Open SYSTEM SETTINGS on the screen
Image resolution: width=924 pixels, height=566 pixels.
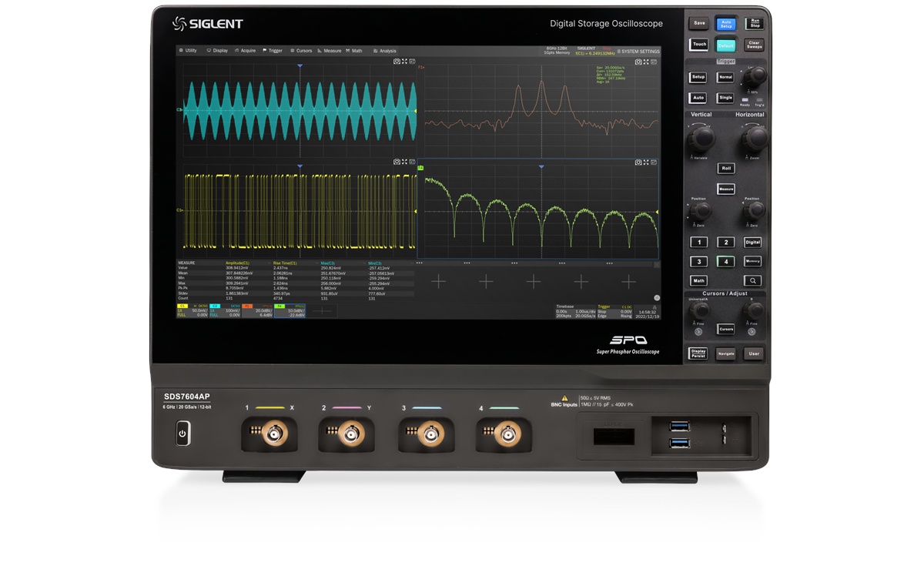point(638,51)
